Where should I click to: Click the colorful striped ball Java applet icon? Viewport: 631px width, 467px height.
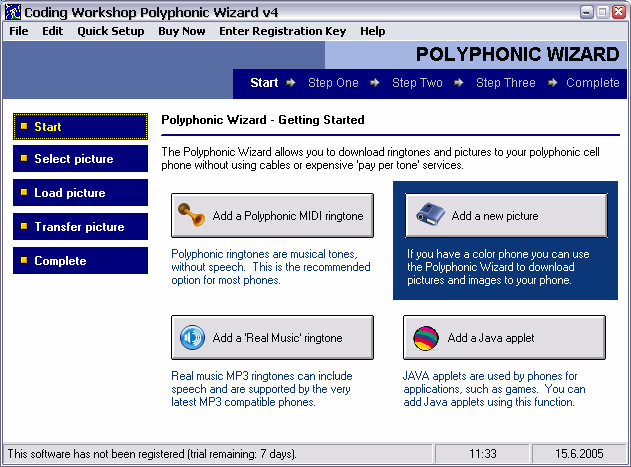pos(426,338)
